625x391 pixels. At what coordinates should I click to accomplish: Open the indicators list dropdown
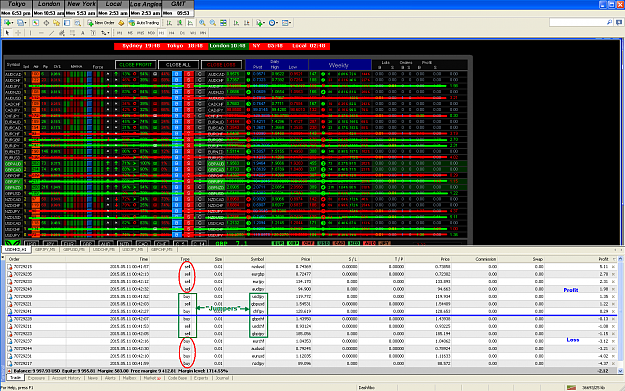[x=261, y=23]
